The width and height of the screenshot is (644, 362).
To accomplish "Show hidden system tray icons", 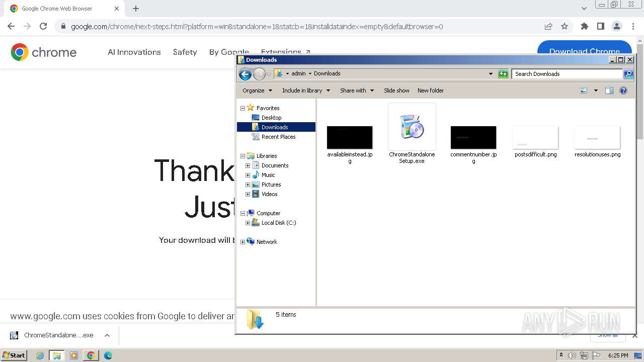I will click(561, 355).
